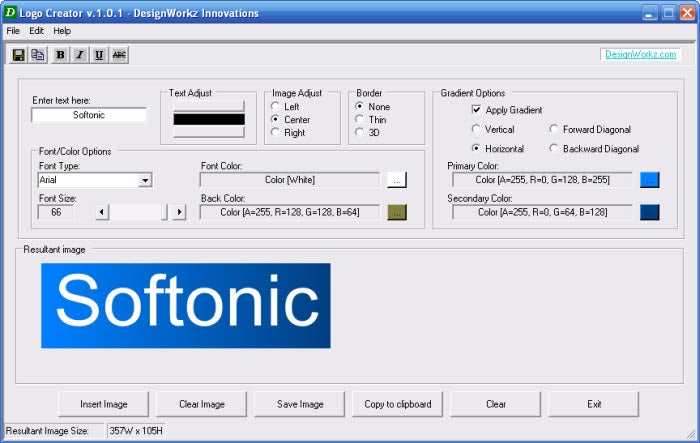Open Back Color picker swatch
700x443 pixels.
(x=397, y=213)
